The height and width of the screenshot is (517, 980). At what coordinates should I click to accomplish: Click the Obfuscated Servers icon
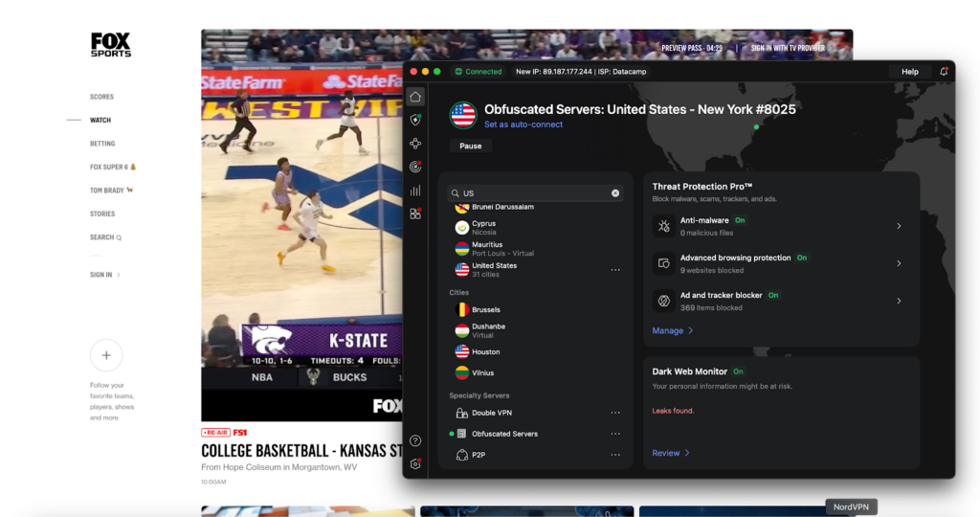[x=461, y=434]
